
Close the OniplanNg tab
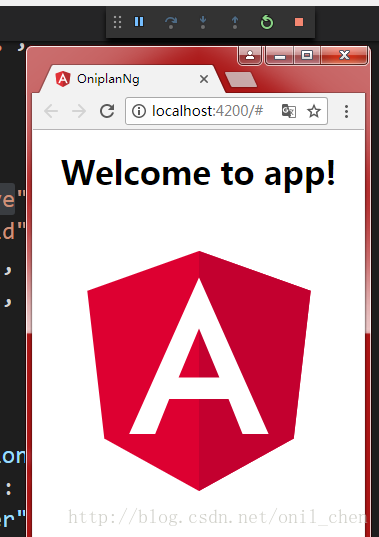pos(204,79)
